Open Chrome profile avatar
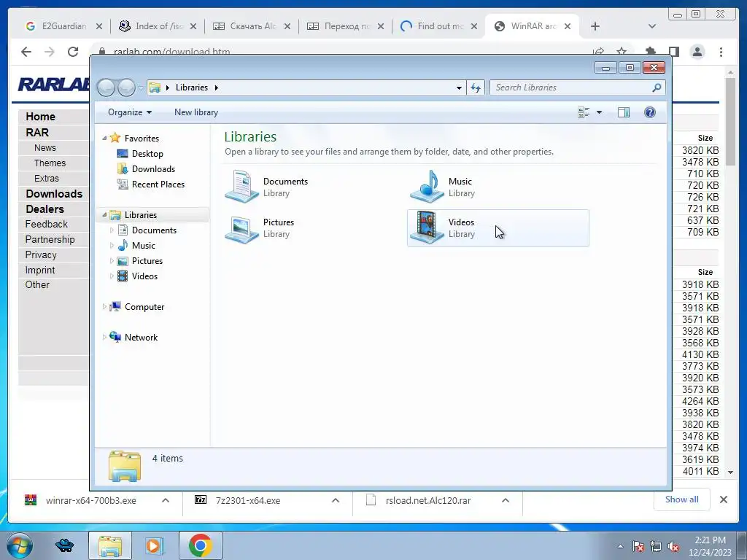The image size is (747, 560). click(697, 52)
